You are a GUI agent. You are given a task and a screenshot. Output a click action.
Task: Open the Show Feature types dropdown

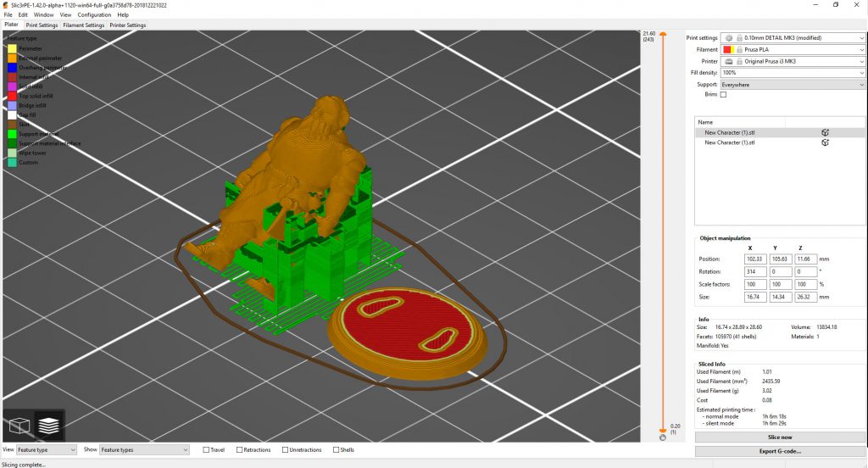coord(144,449)
